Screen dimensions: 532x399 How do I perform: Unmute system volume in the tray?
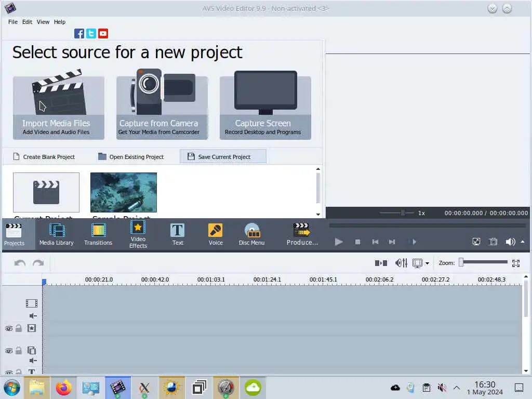(442, 388)
